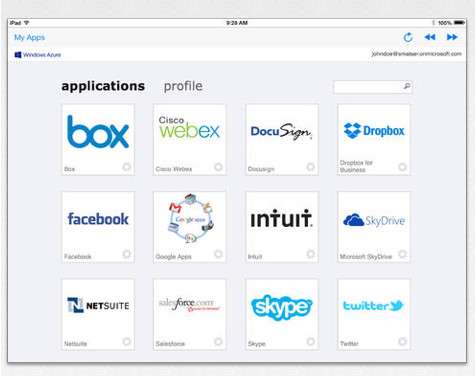Open the Intuit app tile
The image size is (475, 377).
tap(282, 227)
